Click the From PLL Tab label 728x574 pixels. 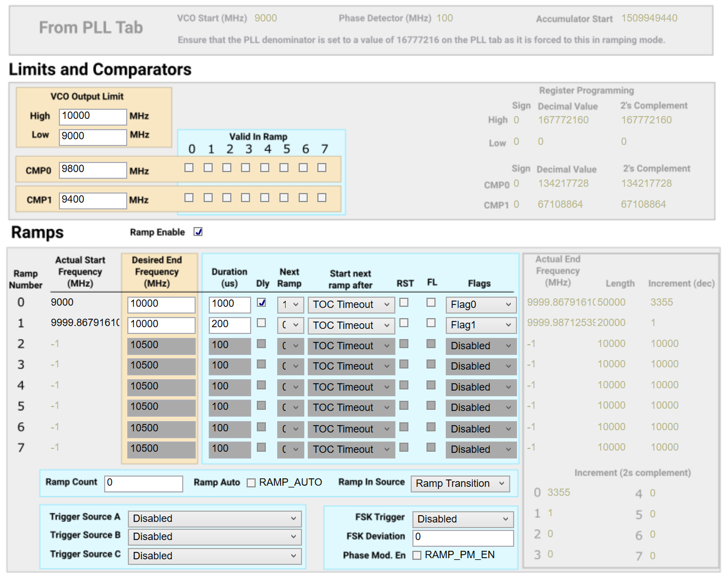[x=91, y=28]
